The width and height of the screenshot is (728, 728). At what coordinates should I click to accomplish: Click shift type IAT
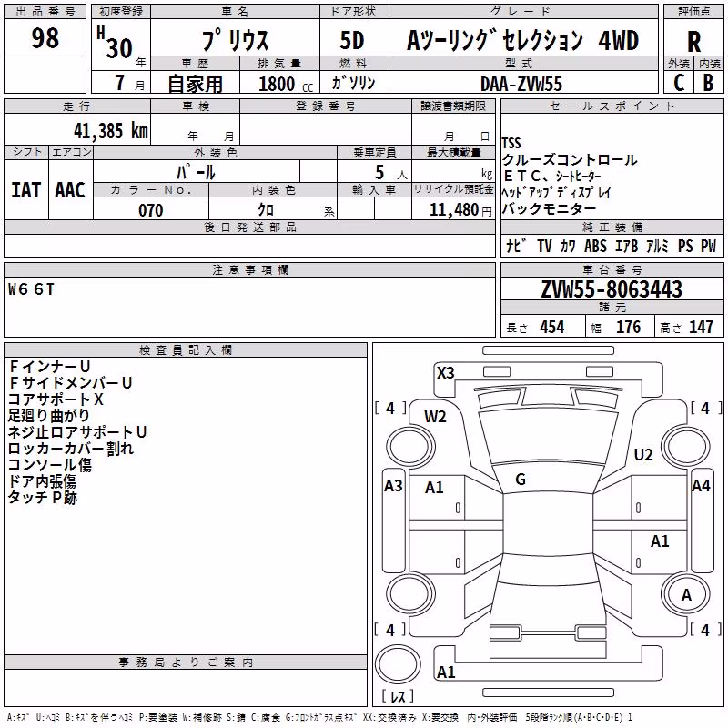[x=26, y=190]
